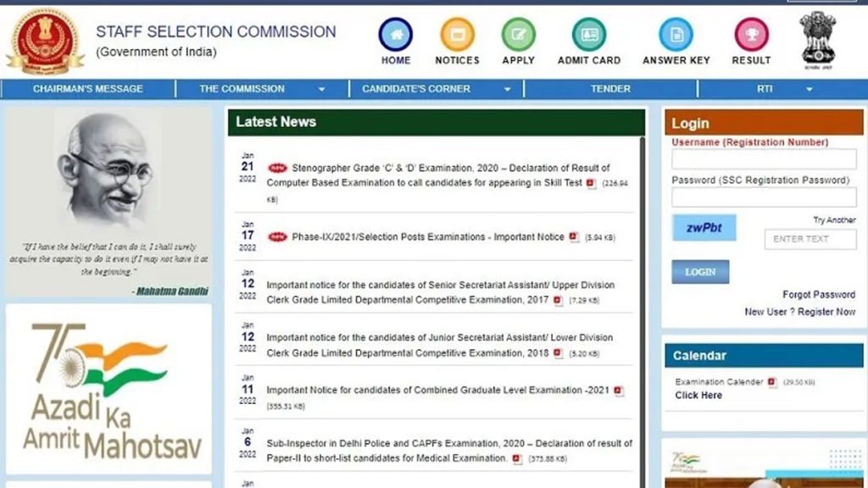
Task: Click the Jan 17 2022 date label
Action: 248,236
